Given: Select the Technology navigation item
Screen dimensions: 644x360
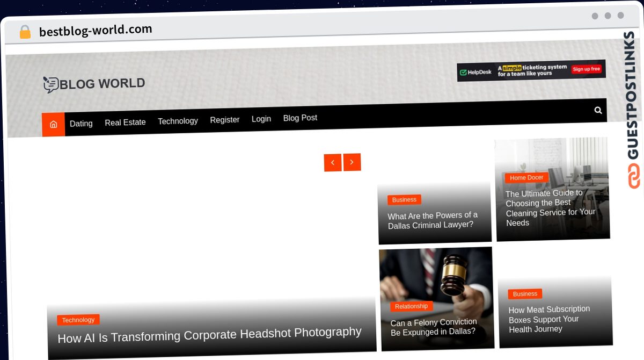Looking at the screenshot, I should pyautogui.click(x=178, y=121).
